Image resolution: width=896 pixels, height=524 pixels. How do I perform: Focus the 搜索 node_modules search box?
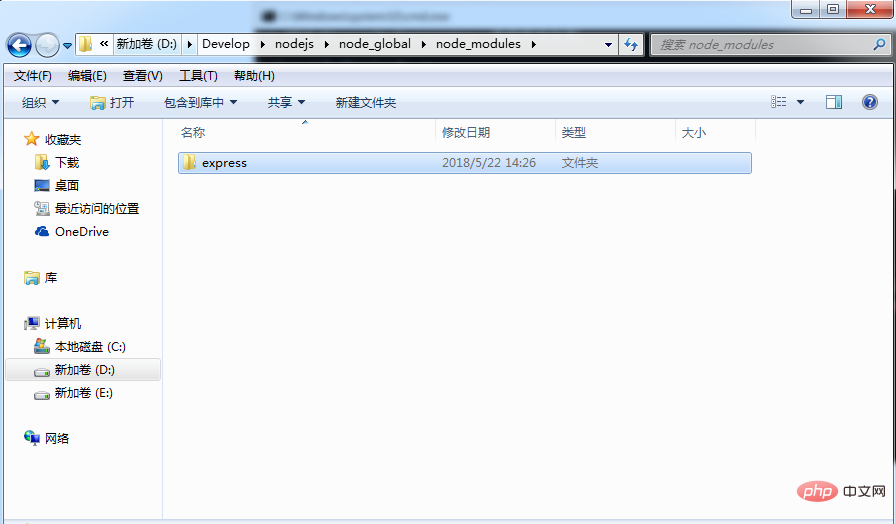pyautogui.click(x=770, y=45)
